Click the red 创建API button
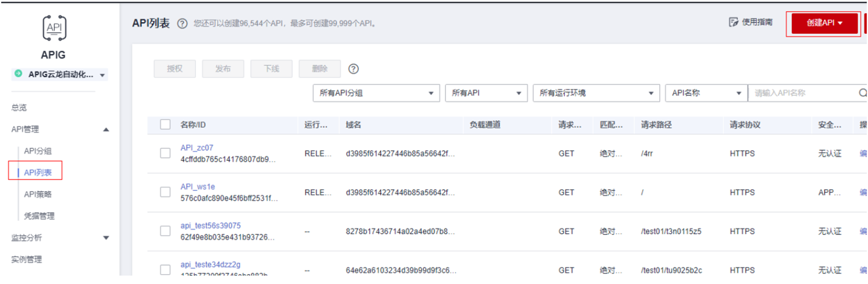 [x=824, y=23]
